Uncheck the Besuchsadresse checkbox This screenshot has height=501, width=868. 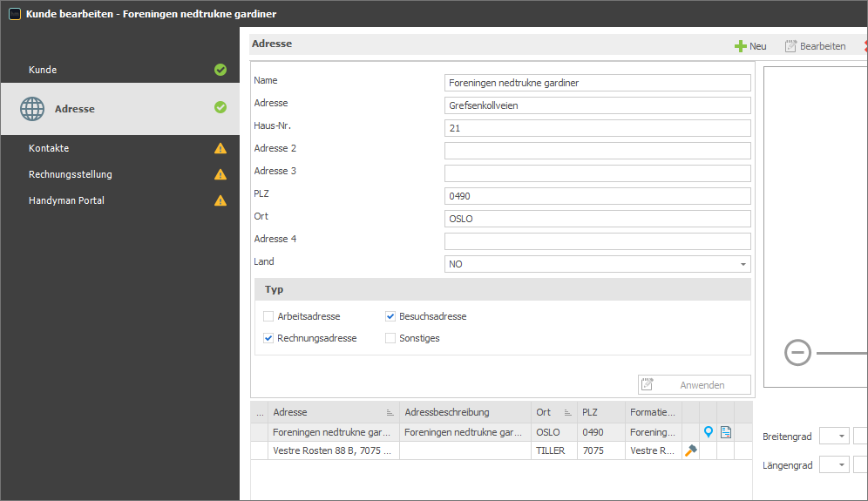390,316
